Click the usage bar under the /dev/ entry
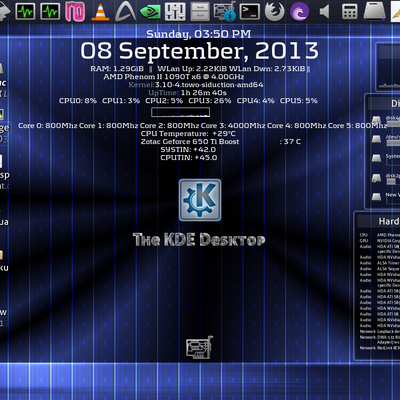This screenshot has height=400, width=400. 393,143
